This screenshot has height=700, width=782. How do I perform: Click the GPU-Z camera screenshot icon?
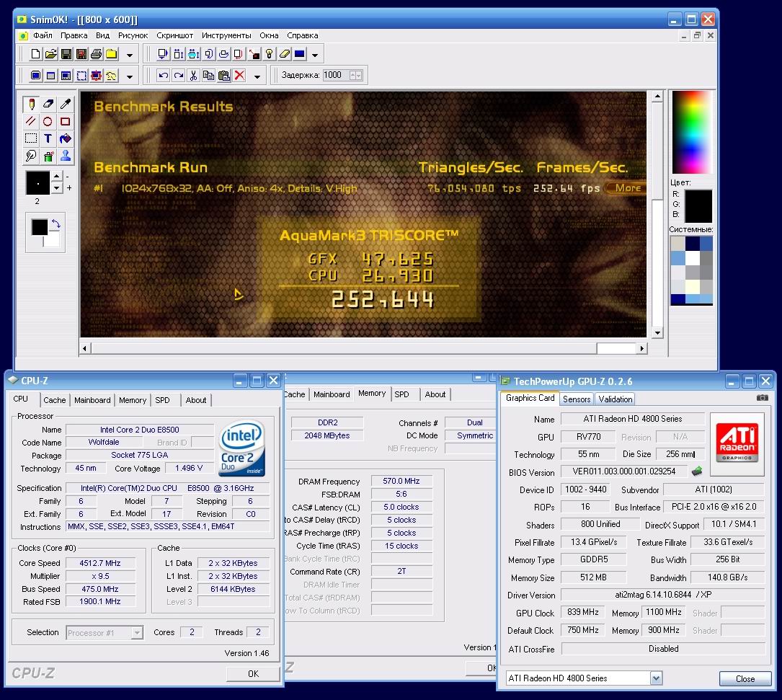click(763, 398)
